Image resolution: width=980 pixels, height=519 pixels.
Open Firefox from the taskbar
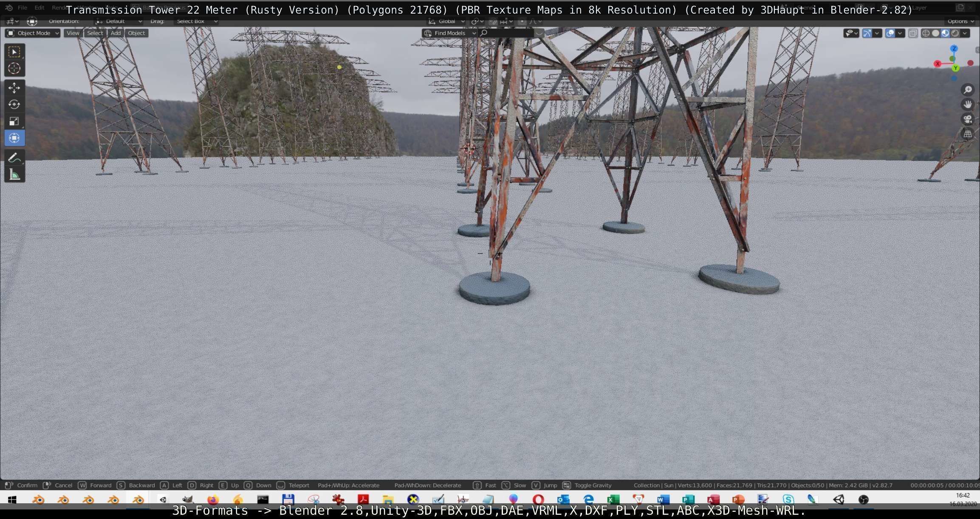click(x=213, y=499)
